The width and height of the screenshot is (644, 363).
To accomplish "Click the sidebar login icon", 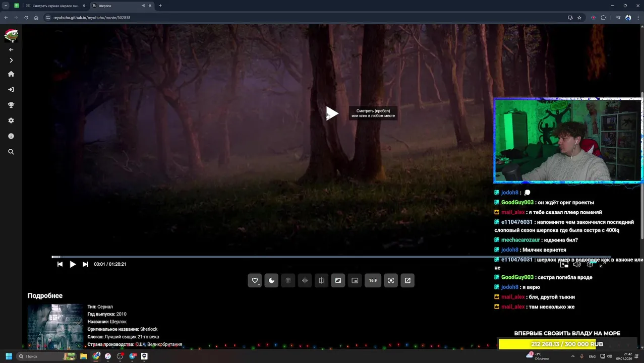I will click(x=11, y=90).
